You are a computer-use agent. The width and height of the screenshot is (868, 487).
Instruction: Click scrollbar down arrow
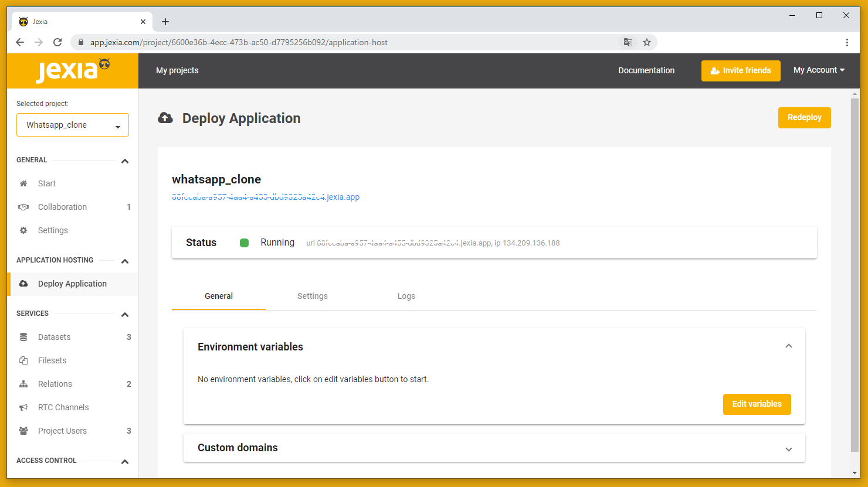click(x=855, y=473)
